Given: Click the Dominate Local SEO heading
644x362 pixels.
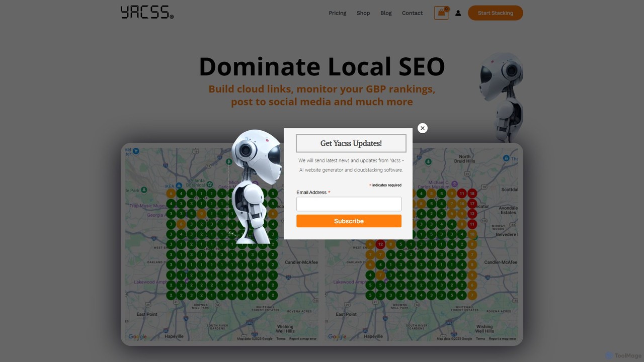Looking at the screenshot, I should [x=322, y=66].
